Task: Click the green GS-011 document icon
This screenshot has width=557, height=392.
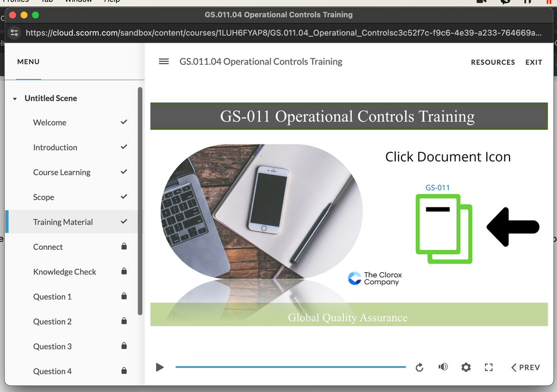Action: pos(444,229)
